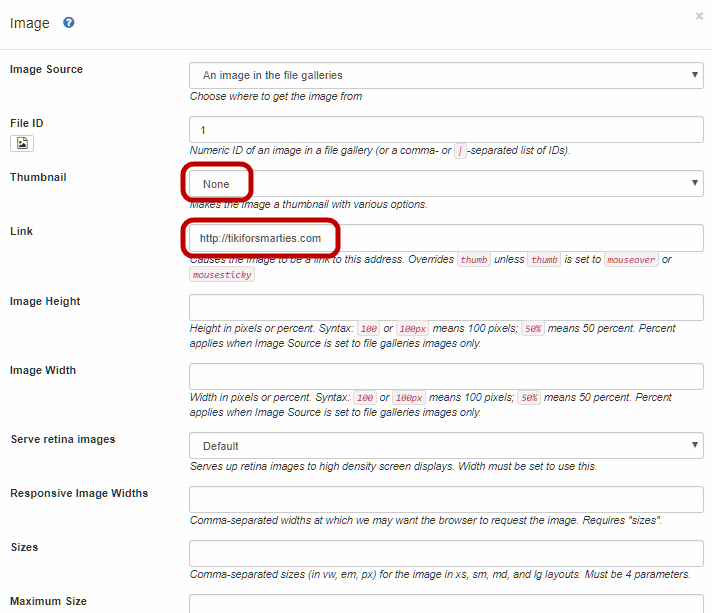
Task: Expand the Serve retina images dropdown
Action: (x=445, y=446)
